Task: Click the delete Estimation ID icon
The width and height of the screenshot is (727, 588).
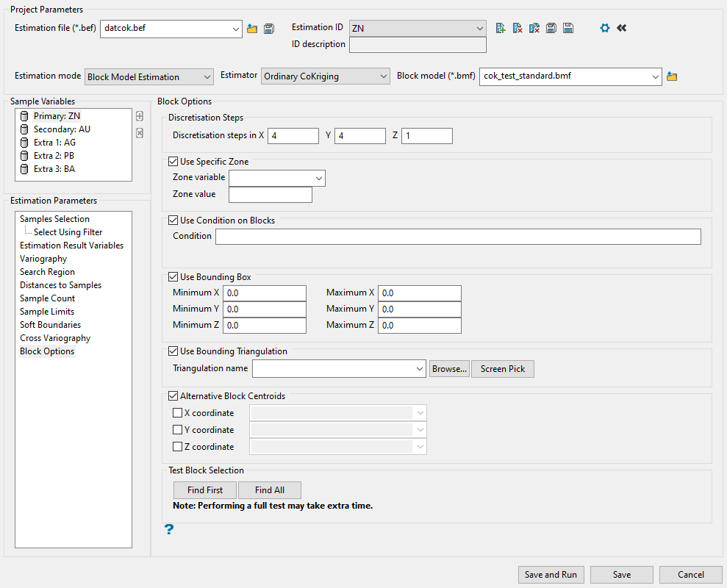Action: (518, 28)
